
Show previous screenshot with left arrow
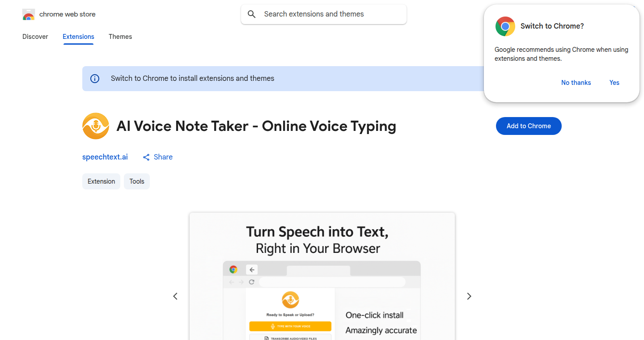pyautogui.click(x=175, y=296)
